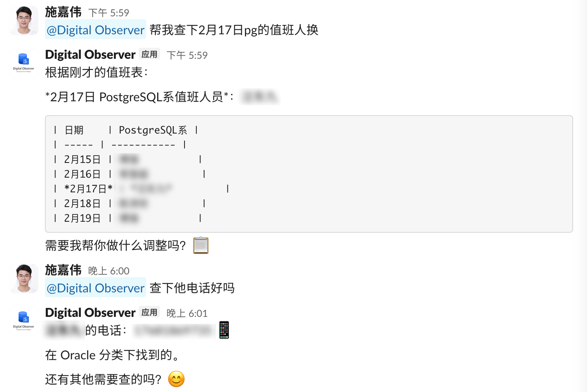Open 施嘉伟's avatar on the 6:00 message
The height and width of the screenshot is (392, 587).
pyautogui.click(x=24, y=278)
